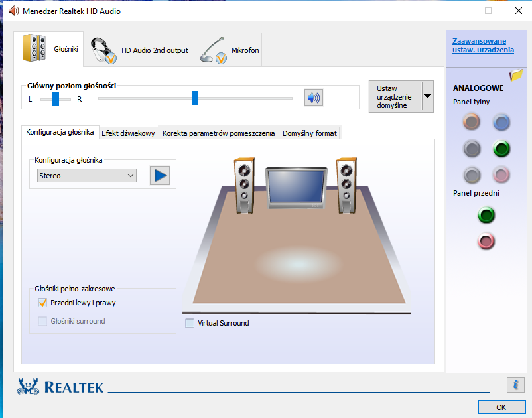Viewport: 532px width, 418px height.
Task: Click the blue rear panel jack
Action: [501, 123]
